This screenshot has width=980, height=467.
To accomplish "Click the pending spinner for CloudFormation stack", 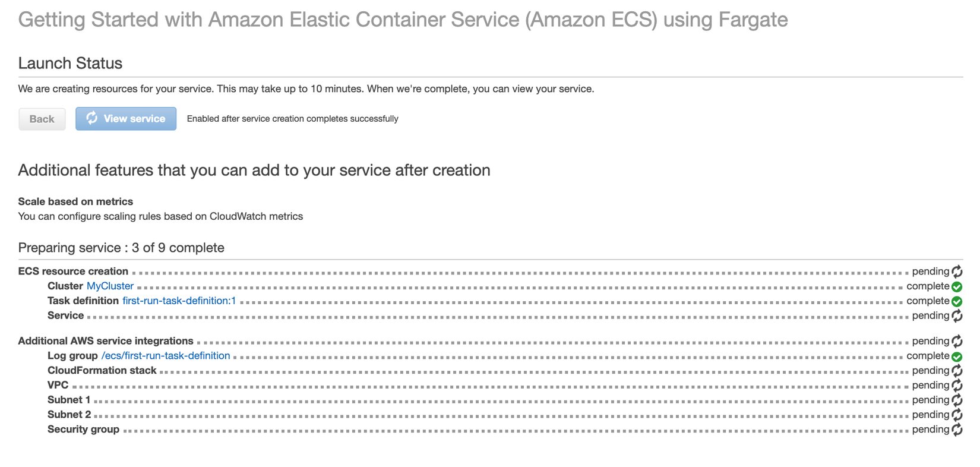I will pyautogui.click(x=956, y=371).
